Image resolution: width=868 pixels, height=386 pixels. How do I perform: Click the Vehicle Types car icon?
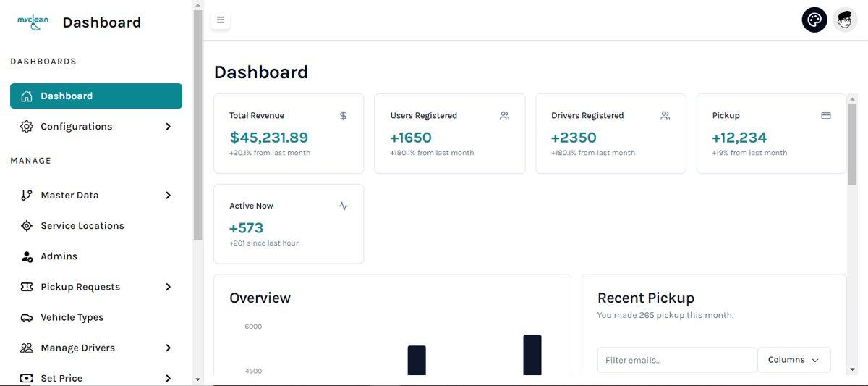tap(27, 317)
